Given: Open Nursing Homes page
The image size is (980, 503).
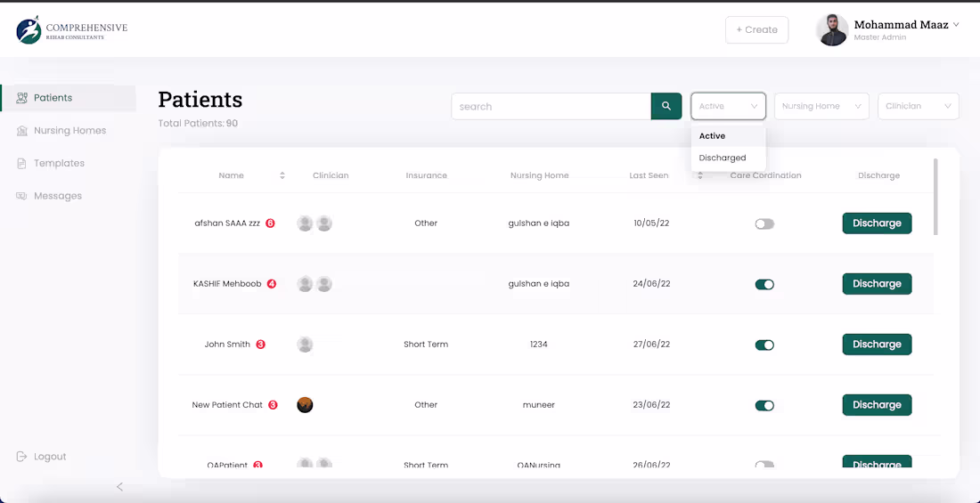Looking at the screenshot, I should tap(69, 131).
